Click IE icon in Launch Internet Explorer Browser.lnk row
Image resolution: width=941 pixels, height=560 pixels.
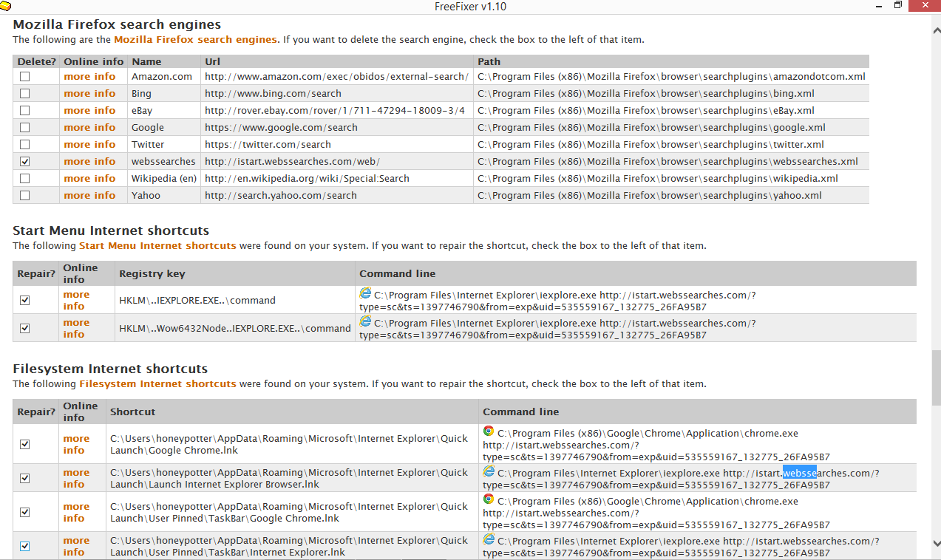[489, 471]
